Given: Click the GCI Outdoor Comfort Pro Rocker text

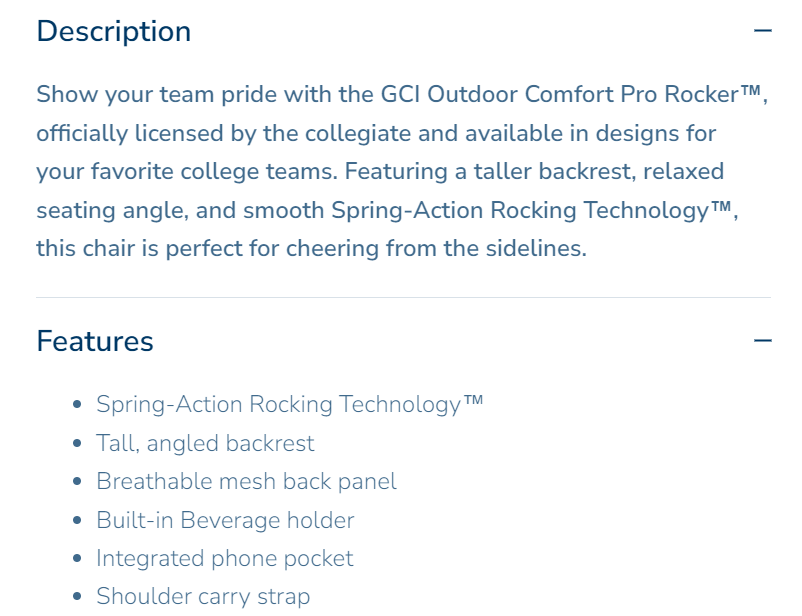Looking at the screenshot, I should click(x=572, y=95).
